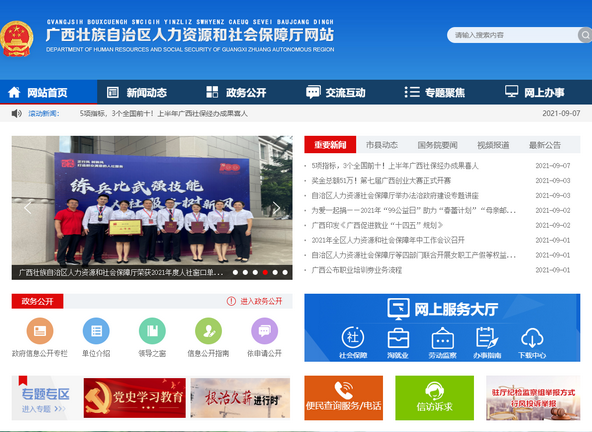The height and width of the screenshot is (432, 592).
Task: Click the national emblem logo
Action: point(17,39)
